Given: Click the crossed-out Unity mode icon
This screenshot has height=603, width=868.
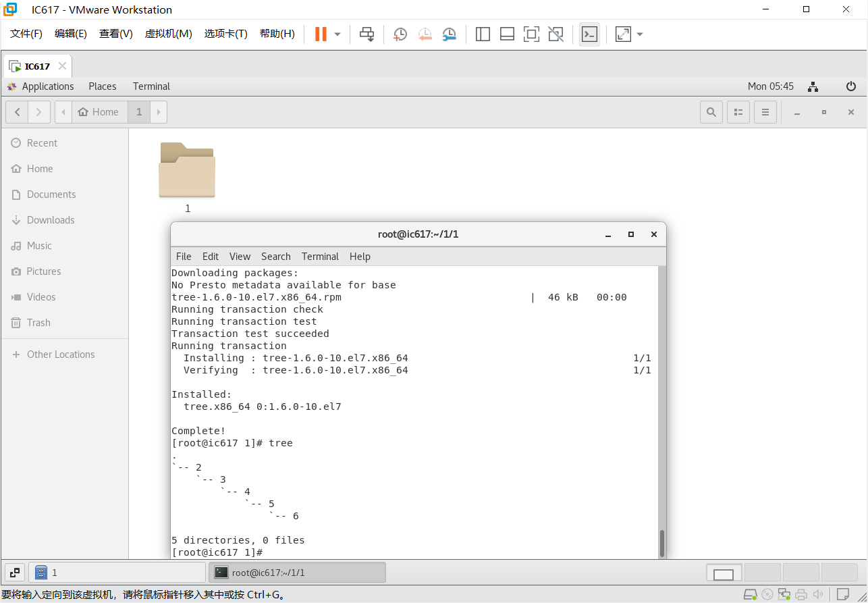Looking at the screenshot, I should pos(555,34).
